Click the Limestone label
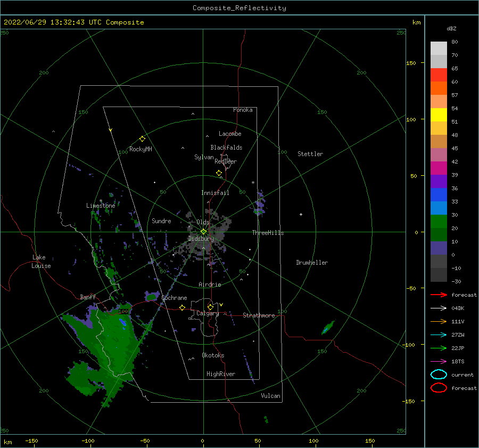479x448 pixels. (101, 206)
